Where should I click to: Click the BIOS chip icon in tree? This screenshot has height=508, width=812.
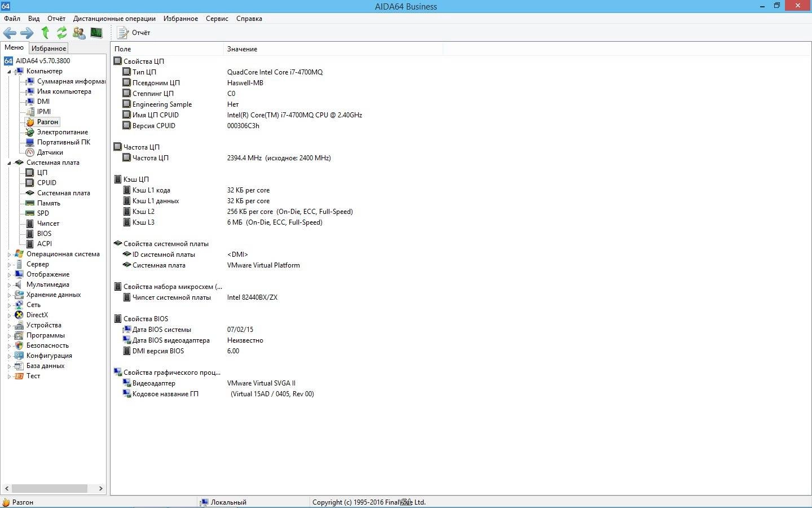pyautogui.click(x=30, y=234)
